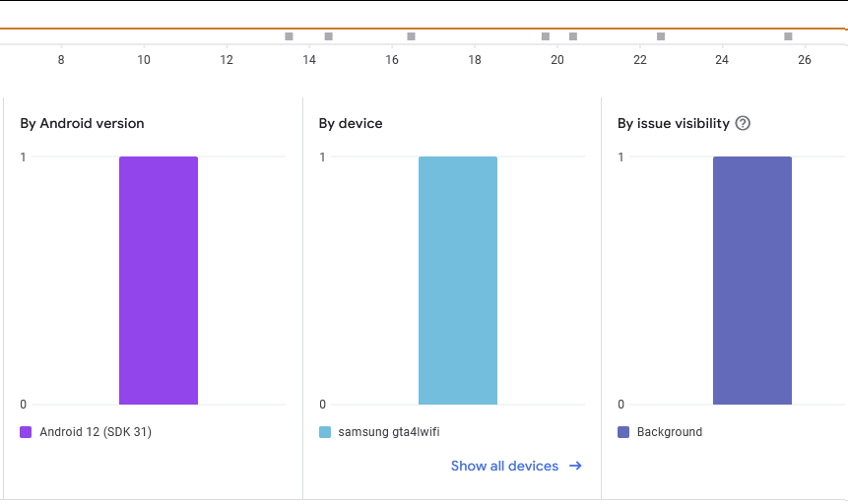Click the Background legend label

670,432
